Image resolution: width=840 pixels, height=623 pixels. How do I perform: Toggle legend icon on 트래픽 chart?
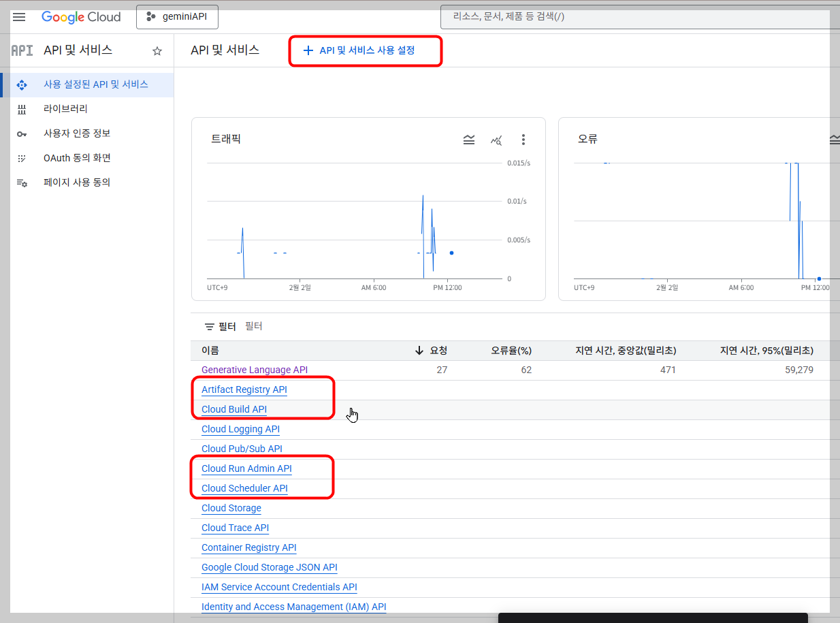(469, 140)
